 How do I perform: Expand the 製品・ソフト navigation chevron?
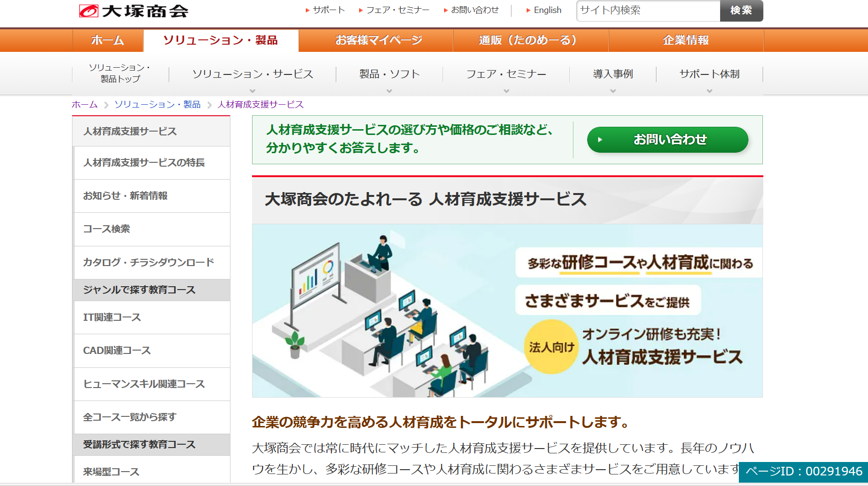pyautogui.click(x=389, y=90)
